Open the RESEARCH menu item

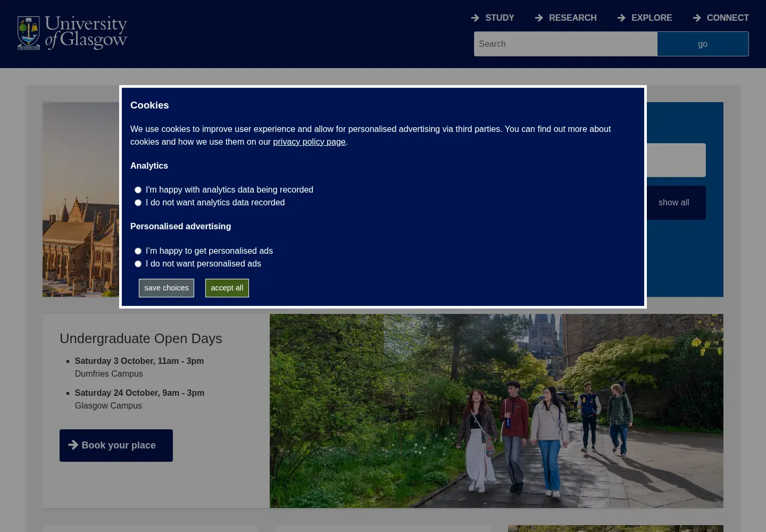[572, 18]
